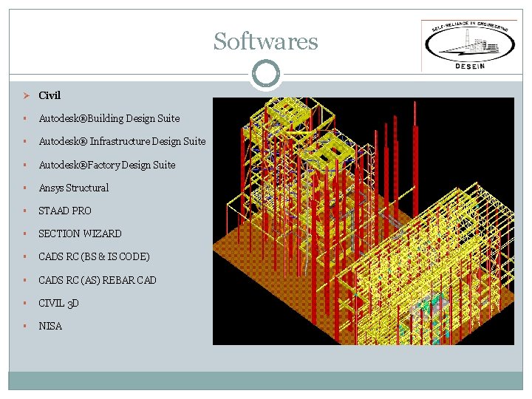Click the arrow bullet beside Civil
The height and width of the screenshot is (399, 532).
[27, 95]
